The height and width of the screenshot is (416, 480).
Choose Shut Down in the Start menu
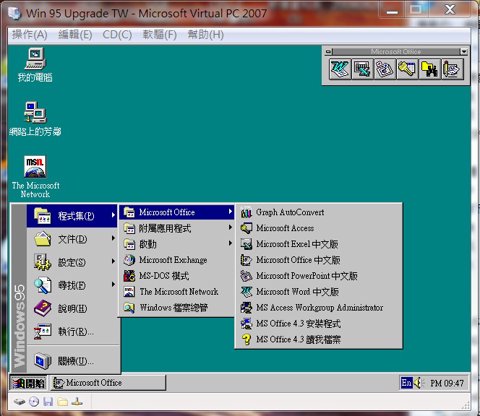(72, 361)
